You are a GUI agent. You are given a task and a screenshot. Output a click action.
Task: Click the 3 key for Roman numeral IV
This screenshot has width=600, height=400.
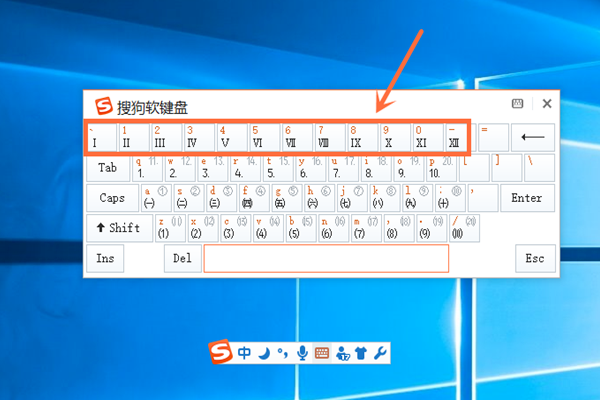[x=199, y=137]
